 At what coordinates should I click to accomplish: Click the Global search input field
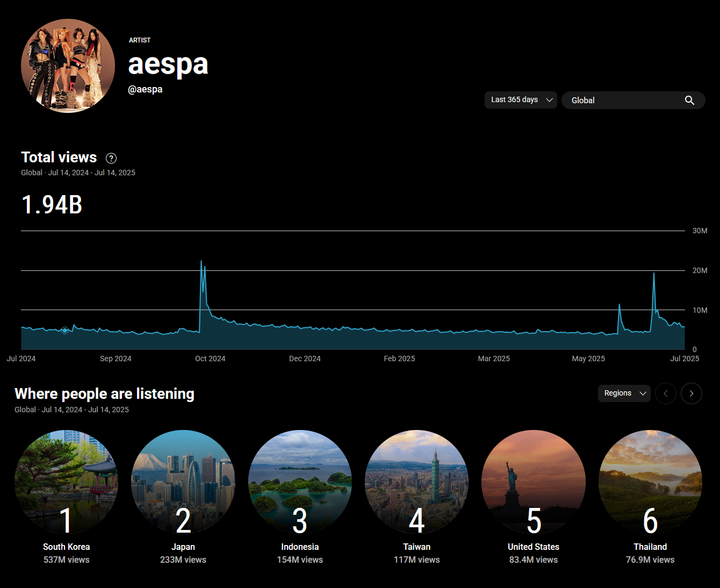click(633, 101)
